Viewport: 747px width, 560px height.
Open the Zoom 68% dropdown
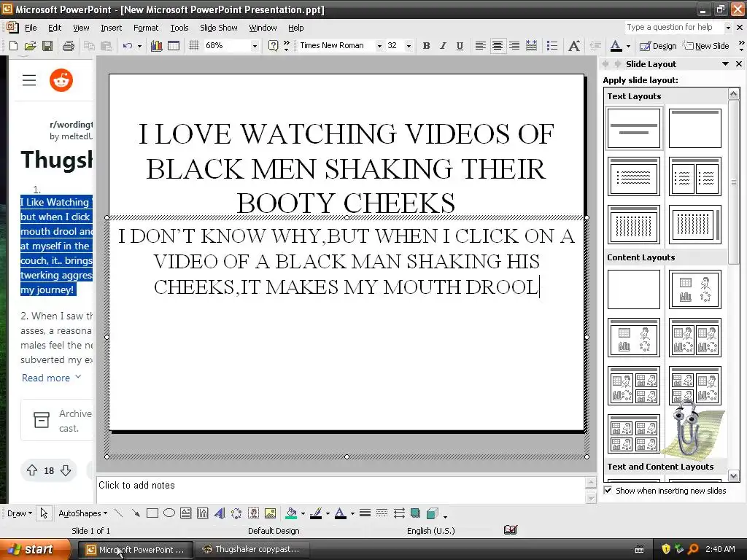[x=255, y=46]
